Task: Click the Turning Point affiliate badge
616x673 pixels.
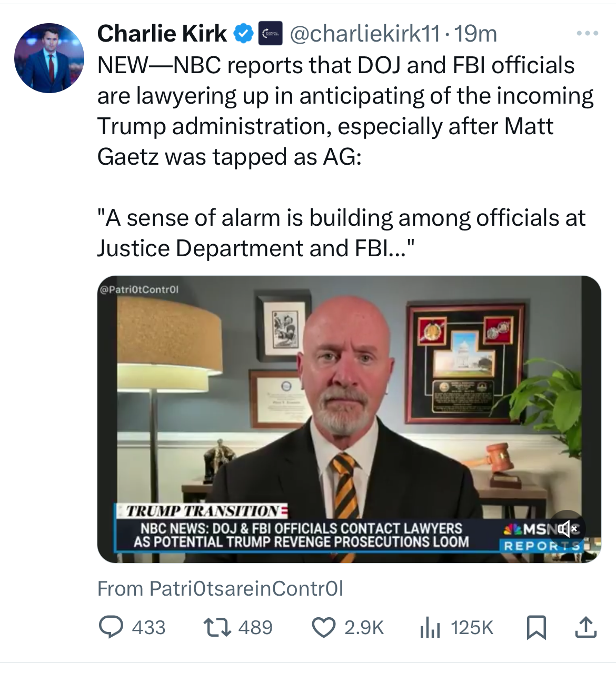Action: pyautogui.click(x=272, y=34)
